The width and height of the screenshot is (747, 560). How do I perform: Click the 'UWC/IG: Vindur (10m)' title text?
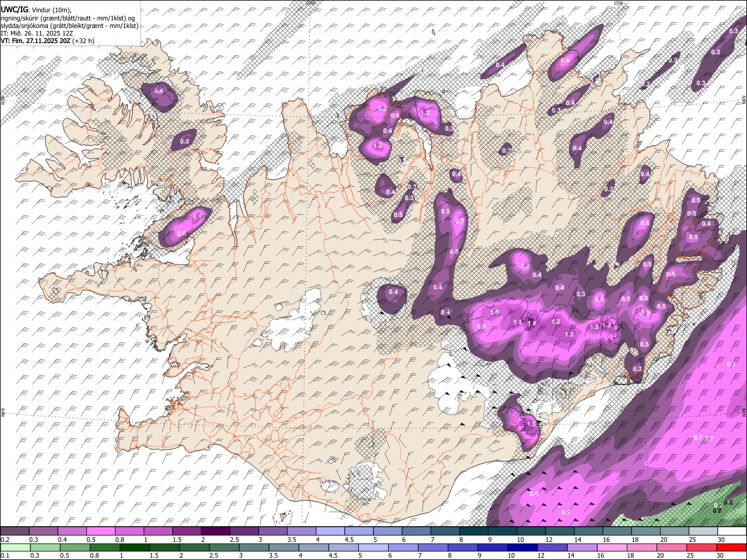36,9
